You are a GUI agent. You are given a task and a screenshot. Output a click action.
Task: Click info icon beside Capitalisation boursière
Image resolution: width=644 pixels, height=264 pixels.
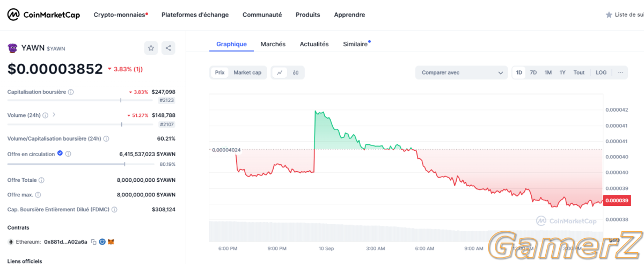click(x=71, y=92)
